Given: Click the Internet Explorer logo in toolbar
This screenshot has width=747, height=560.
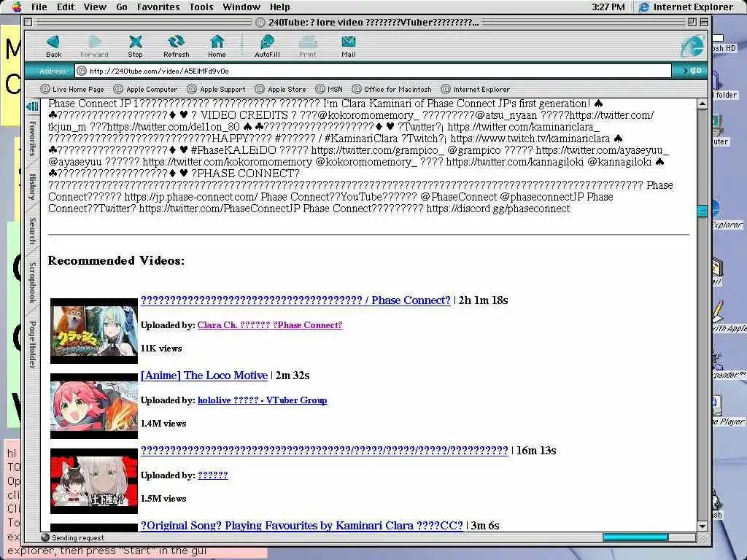Looking at the screenshot, I should (x=692, y=46).
